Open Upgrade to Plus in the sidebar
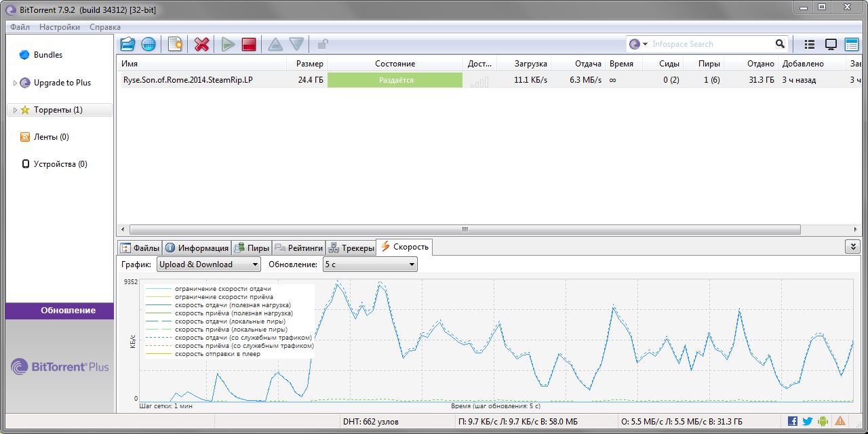The image size is (868, 434). (62, 83)
